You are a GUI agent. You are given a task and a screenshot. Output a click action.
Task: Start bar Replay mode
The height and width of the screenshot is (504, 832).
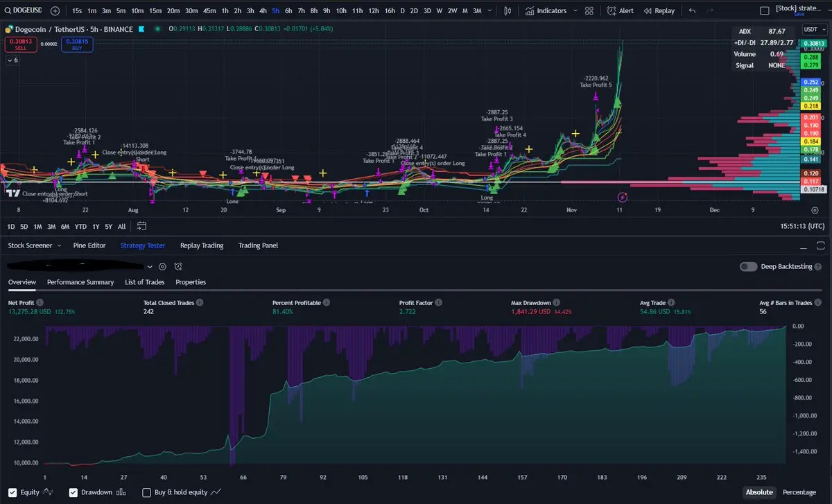point(659,11)
